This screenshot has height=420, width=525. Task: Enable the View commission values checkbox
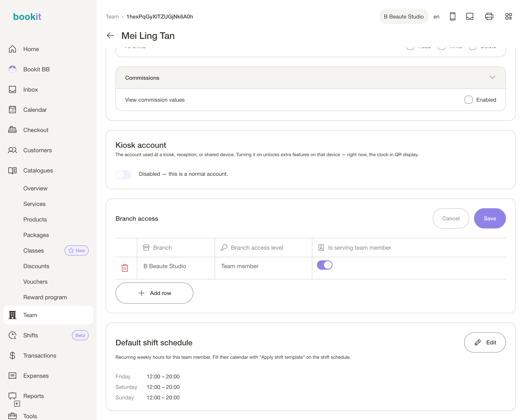468,100
